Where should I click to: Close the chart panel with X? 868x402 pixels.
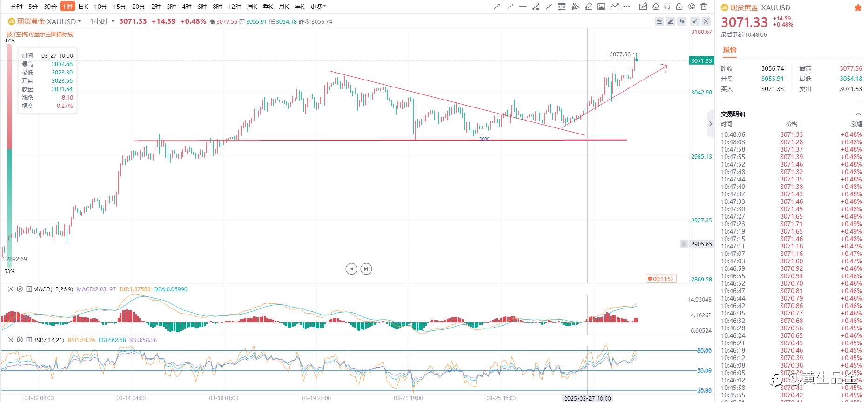706,21
